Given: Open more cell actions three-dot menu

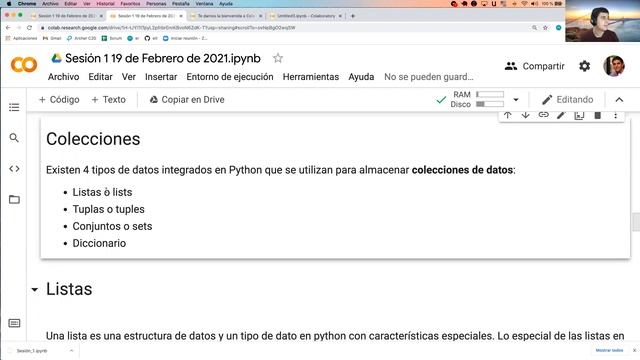Looking at the screenshot, I should click(616, 116).
